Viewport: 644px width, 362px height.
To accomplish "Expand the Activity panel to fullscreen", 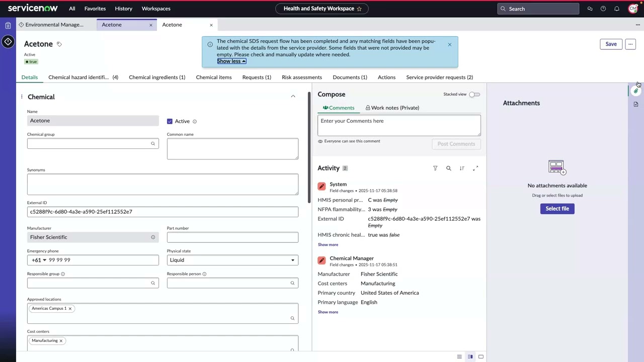I will pos(475,168).
